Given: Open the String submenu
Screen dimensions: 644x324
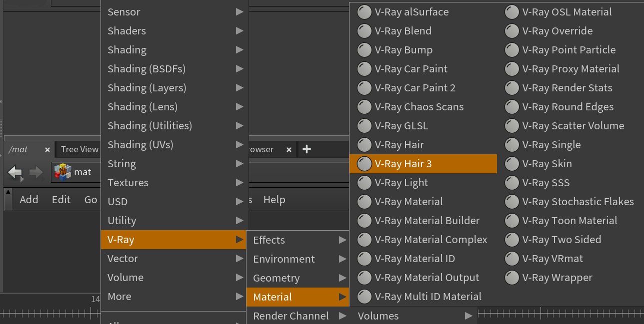Looking at the screenshot, I should click(174, 164).
